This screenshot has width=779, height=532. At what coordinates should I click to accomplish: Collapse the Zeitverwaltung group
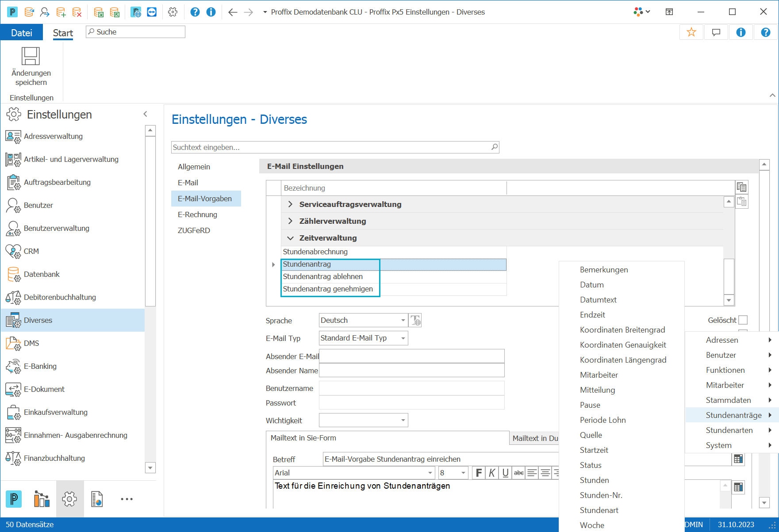click(290, 238)
